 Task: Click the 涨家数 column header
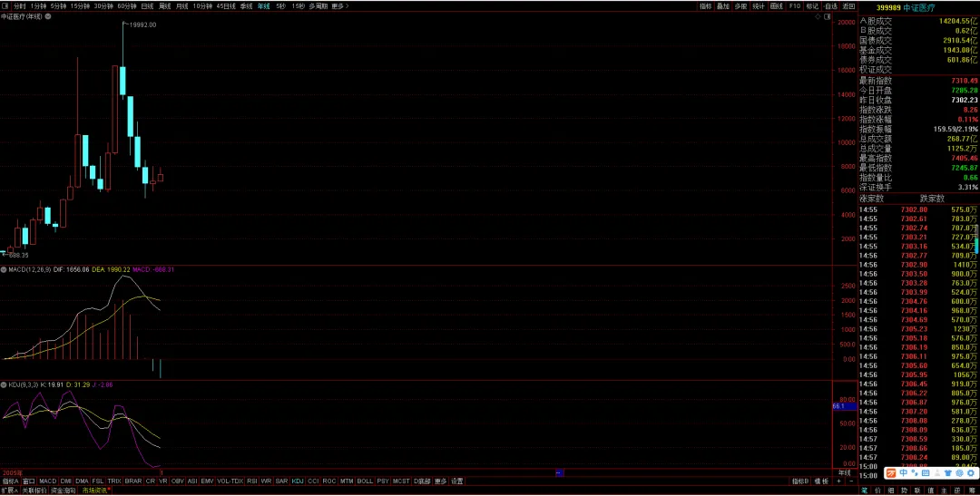pyautogui.click(x=872, y=198)
